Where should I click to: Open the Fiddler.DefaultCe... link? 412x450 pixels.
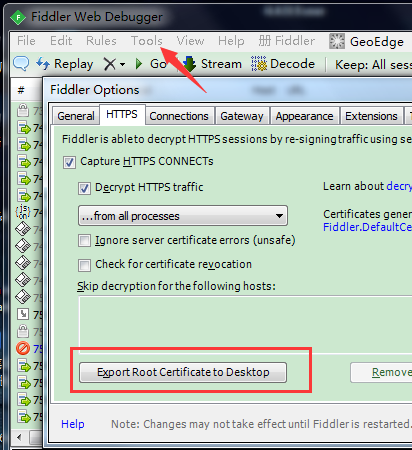coord(367,227)
